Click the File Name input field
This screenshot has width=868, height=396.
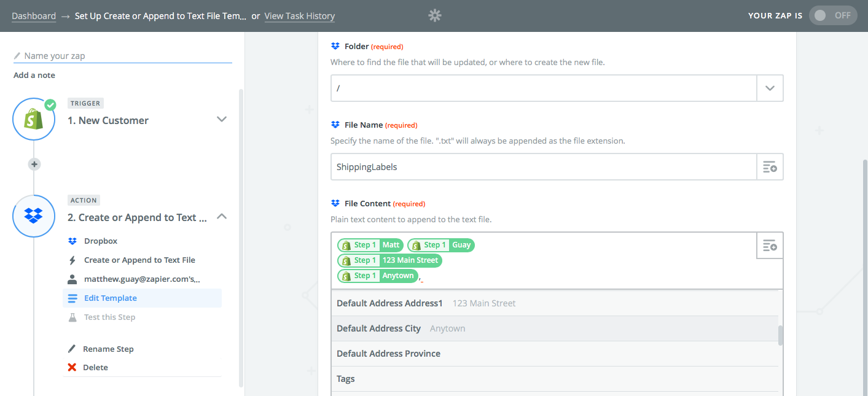click(544, 167)
